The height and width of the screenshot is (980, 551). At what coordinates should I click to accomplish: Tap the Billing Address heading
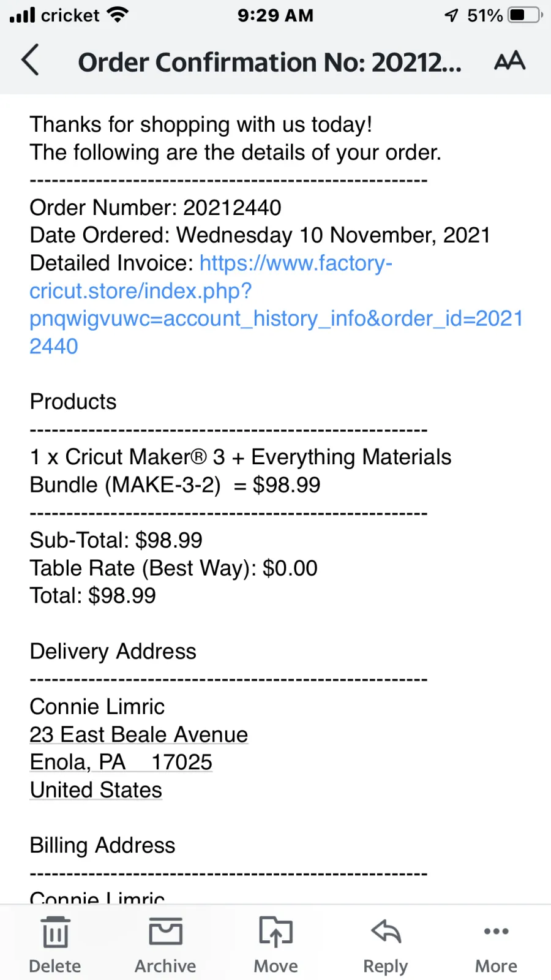(103, 845)
